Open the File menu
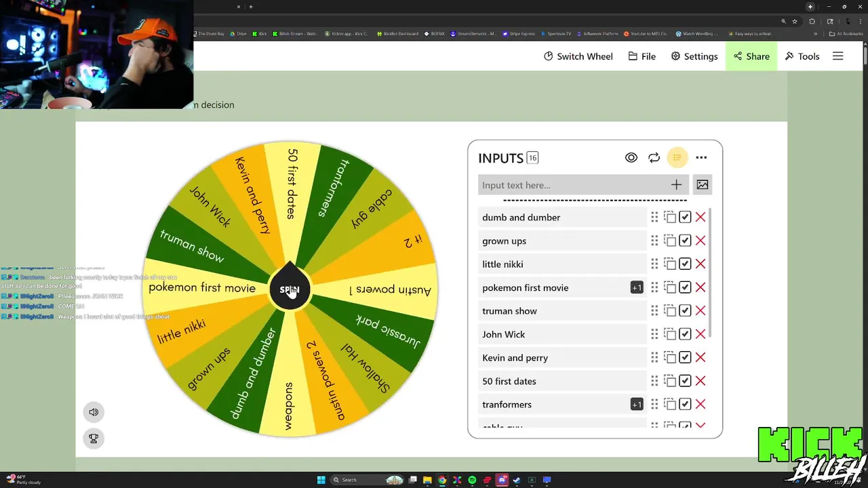The height and width of the screenshot is (488, 868). [x=642, y=56]
